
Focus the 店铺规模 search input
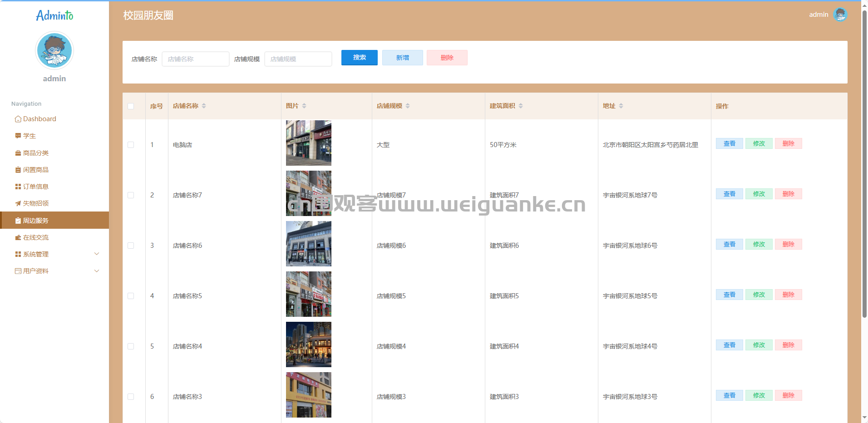[x=298, y=59]
